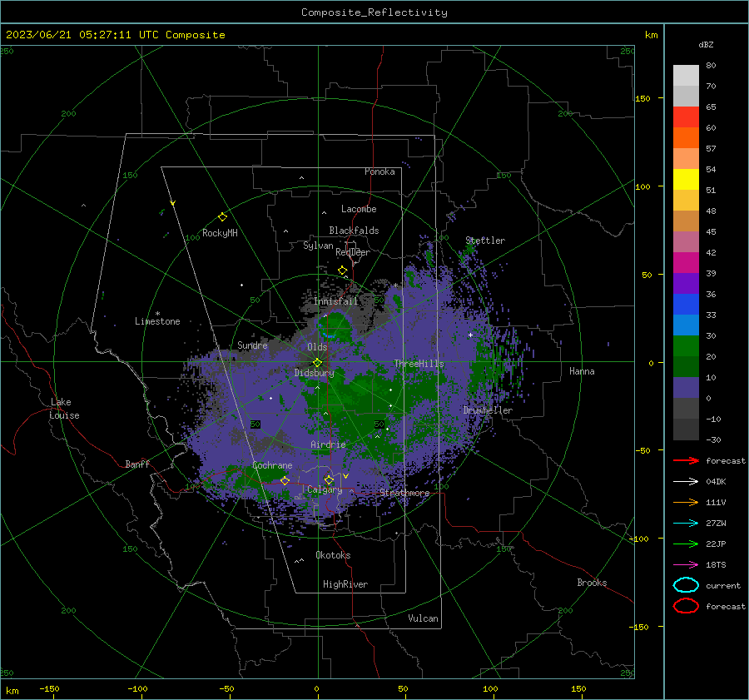
Task: Click the Sylvan label
Action: point(318,246)
